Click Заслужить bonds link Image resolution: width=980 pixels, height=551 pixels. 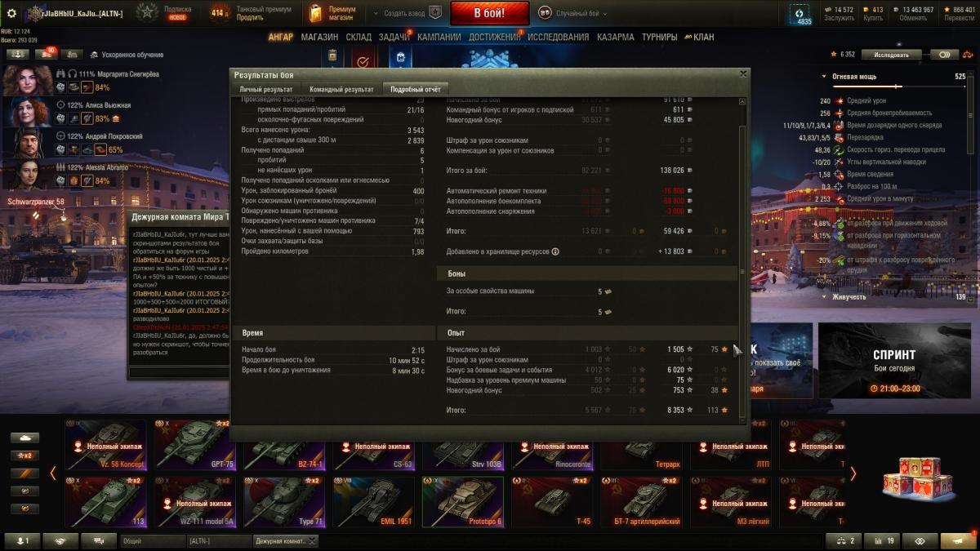pyautogui.click(x=839, y=18)
